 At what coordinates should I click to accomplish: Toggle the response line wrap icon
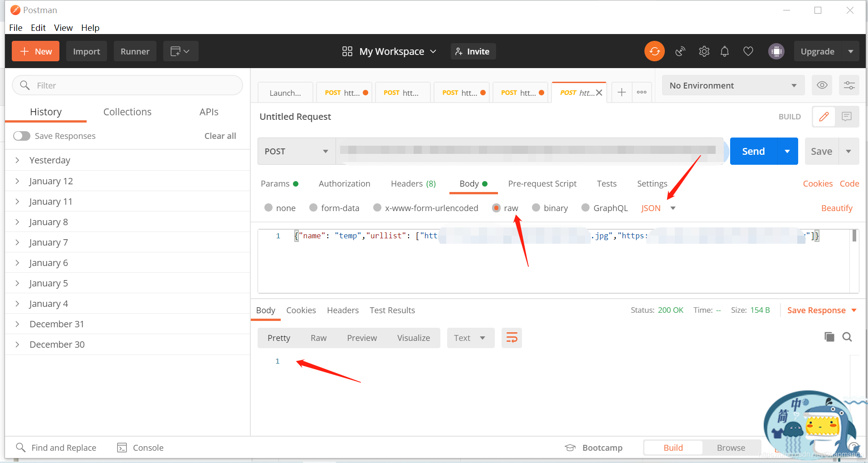pos(512,338)
